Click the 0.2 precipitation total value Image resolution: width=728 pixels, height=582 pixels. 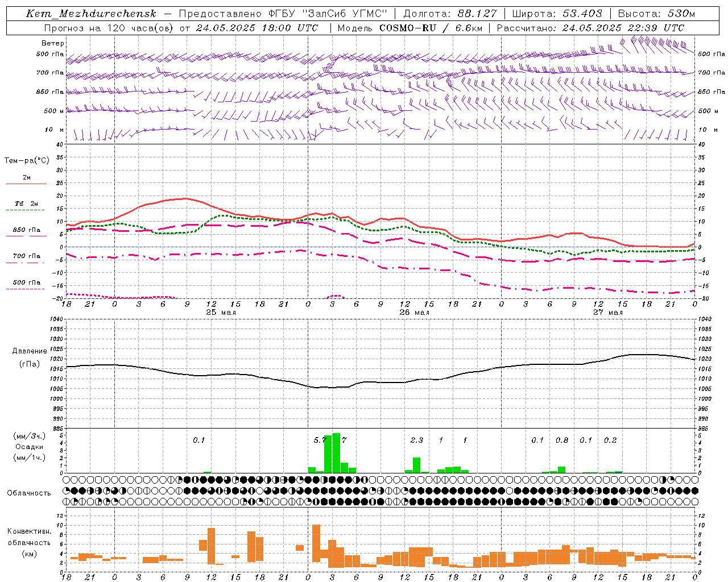tap(610, 440)
